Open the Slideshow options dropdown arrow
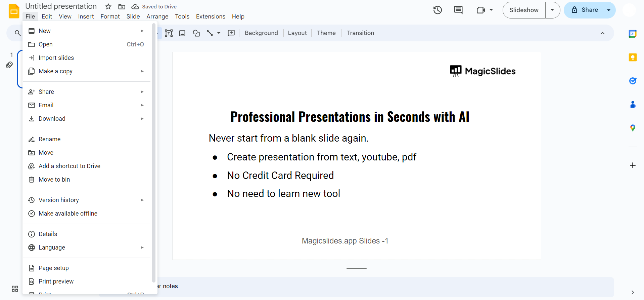 tap(552, 10)
